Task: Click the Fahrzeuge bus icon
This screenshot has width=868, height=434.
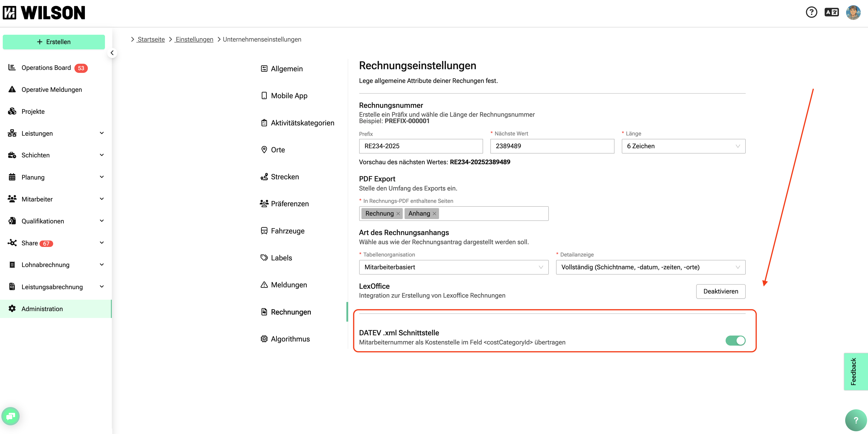Action: pos(264,231)
